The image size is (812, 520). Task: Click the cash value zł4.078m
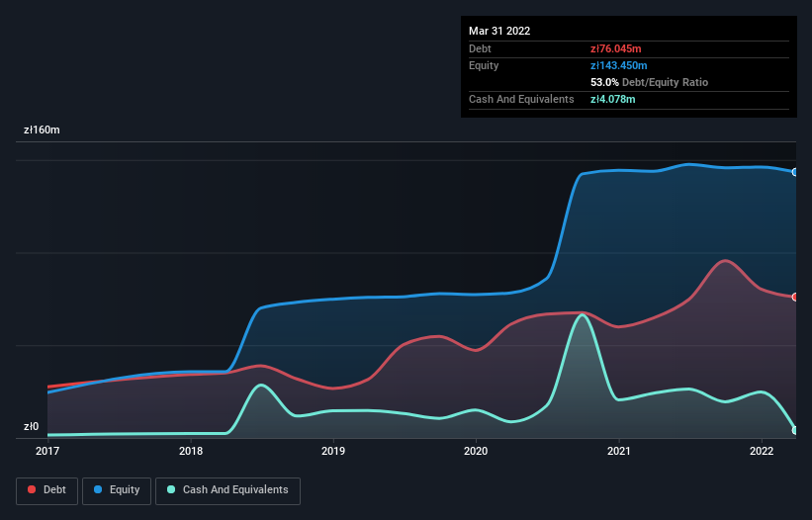point(612,99)
